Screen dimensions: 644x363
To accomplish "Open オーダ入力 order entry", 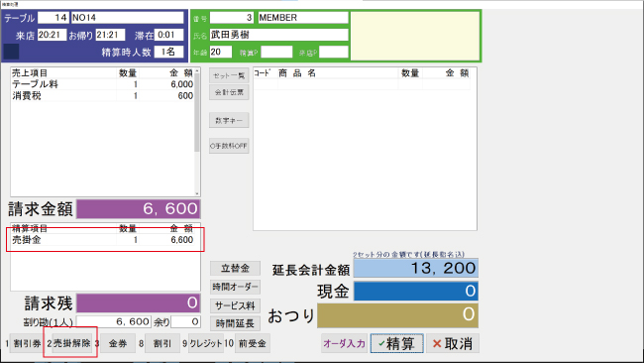I will coord(344,343).
